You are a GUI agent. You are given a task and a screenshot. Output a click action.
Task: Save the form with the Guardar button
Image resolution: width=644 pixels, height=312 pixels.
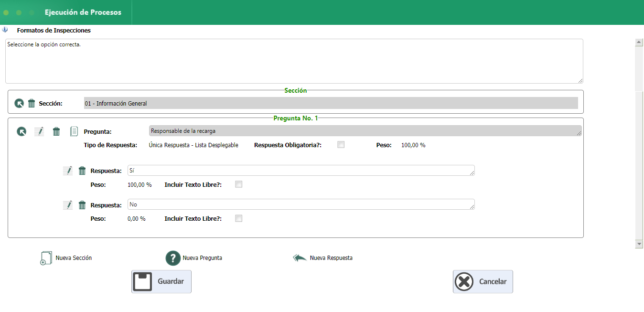tap(161, 281)
